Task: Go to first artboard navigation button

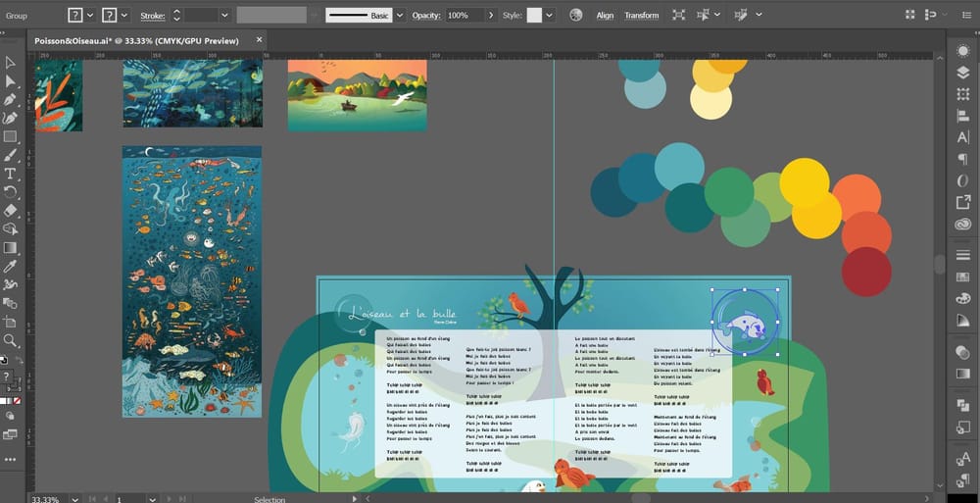Action: (x=92, y=499)
